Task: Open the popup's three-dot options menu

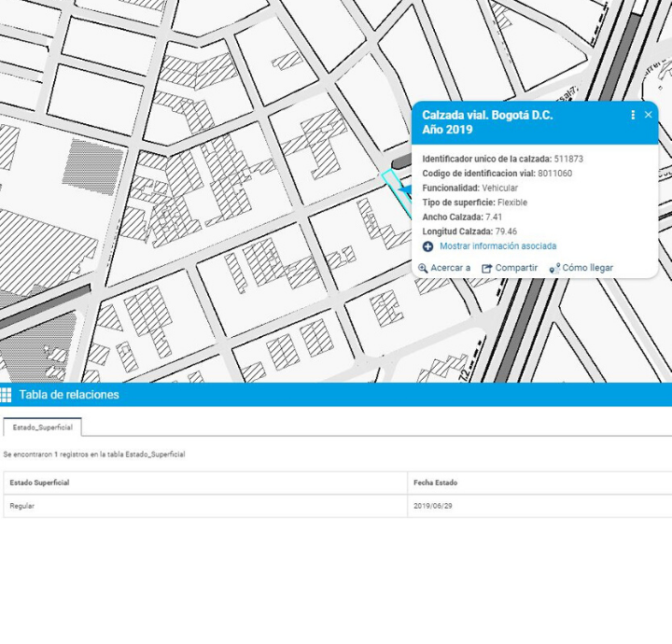Action: [x=633, y=115]
